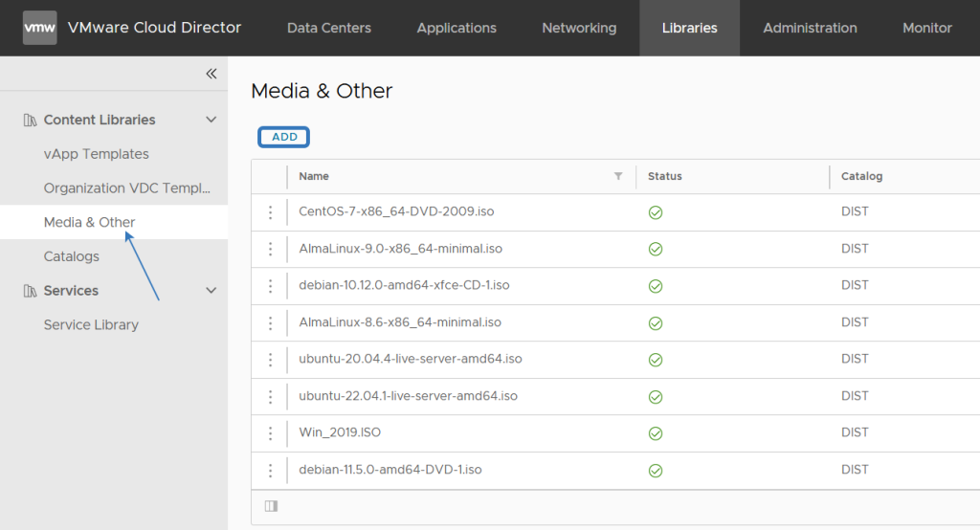980x530 pixels.
Task: Click status check icon for ubuntu-20.04.4 row
Action: click(x=655, y=360)
